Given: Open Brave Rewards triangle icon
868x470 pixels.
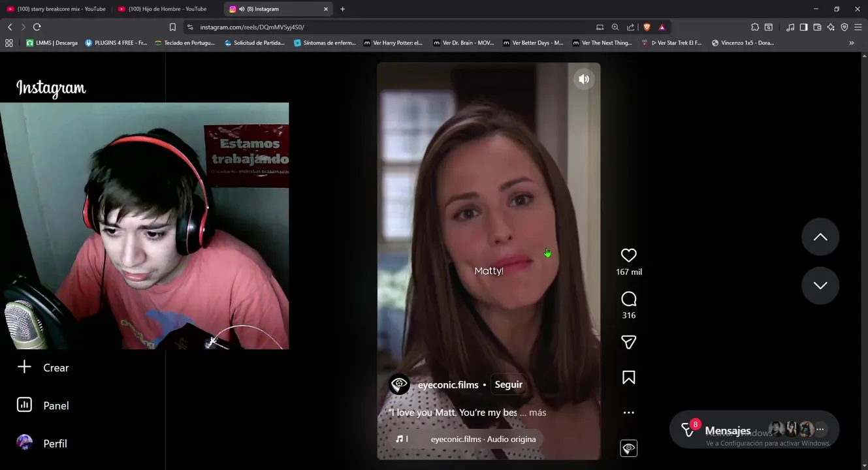Looking at the screenshot, I should pyautogui.click(x=662, y=27).
